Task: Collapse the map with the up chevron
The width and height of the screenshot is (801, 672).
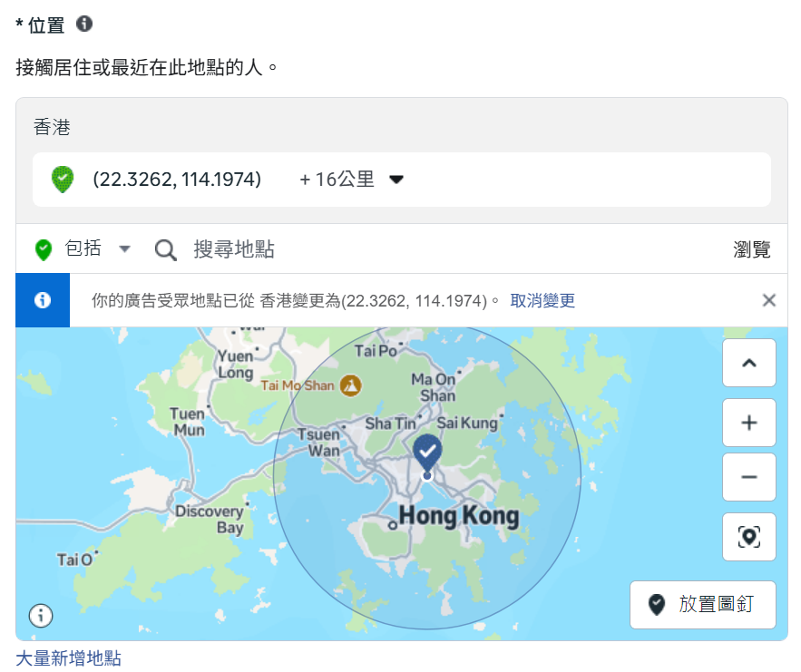Action: (748, 363)
